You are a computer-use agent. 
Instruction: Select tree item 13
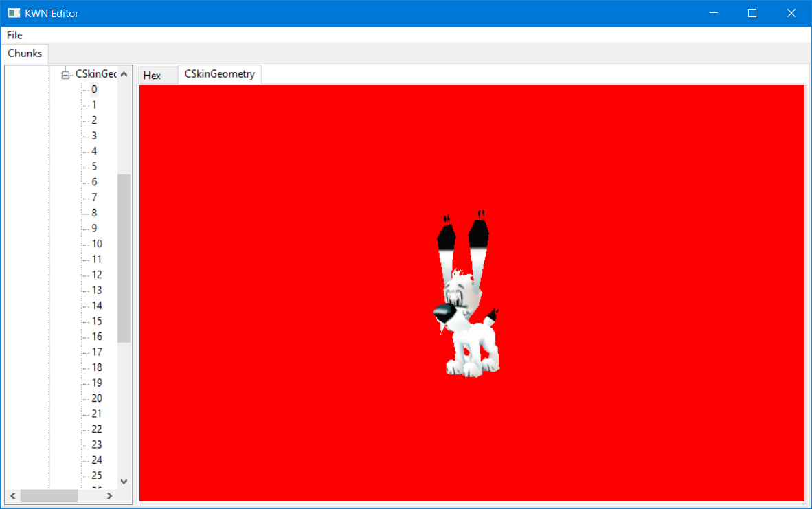97,291
